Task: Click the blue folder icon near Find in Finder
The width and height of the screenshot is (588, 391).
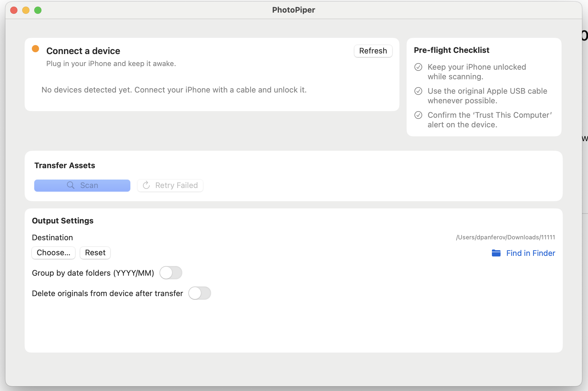Action: pyautogui.click(x=496, y=253)
